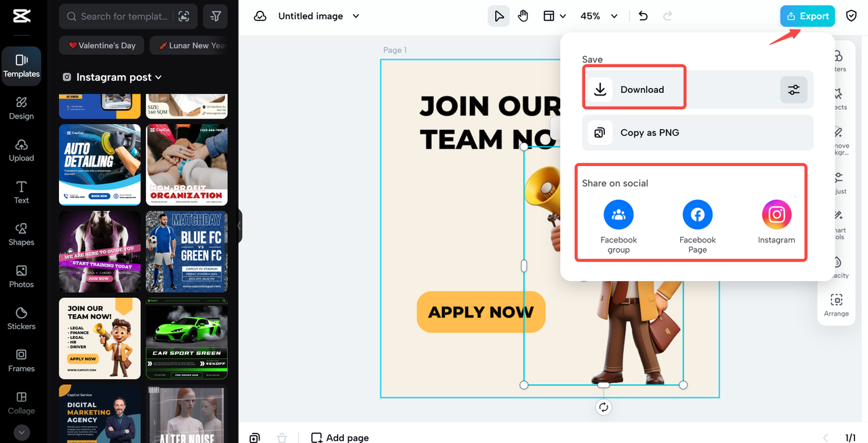The width and height of the screenshot is (868, 443).
Task: Click Copy as PNG
Action: point(698,133)
